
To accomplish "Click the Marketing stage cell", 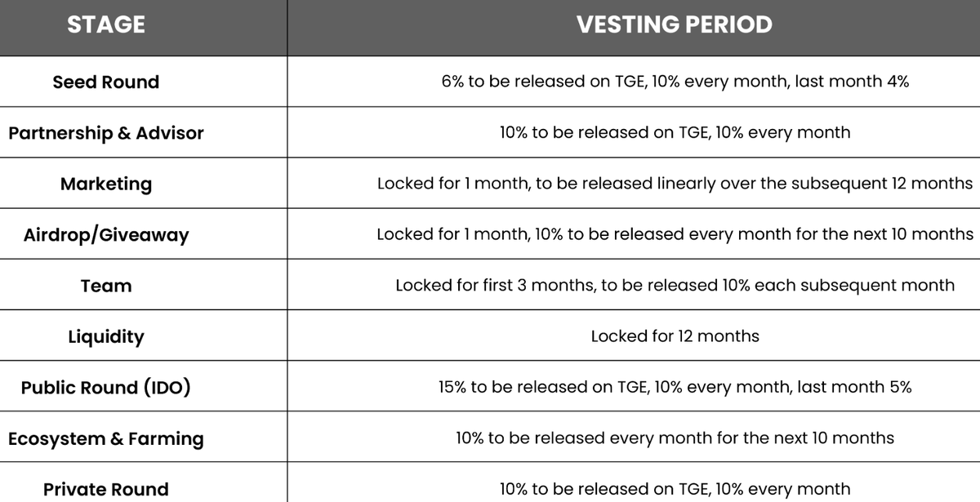I will (x=106, y=184).
